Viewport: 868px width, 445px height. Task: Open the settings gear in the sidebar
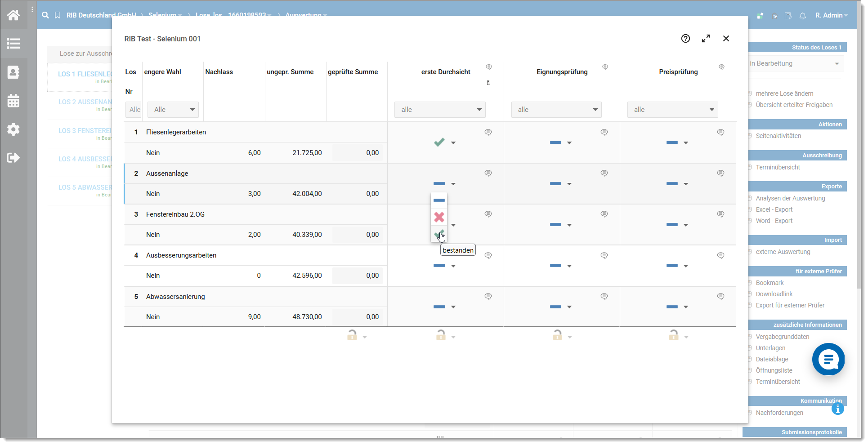tap(13, 129)
